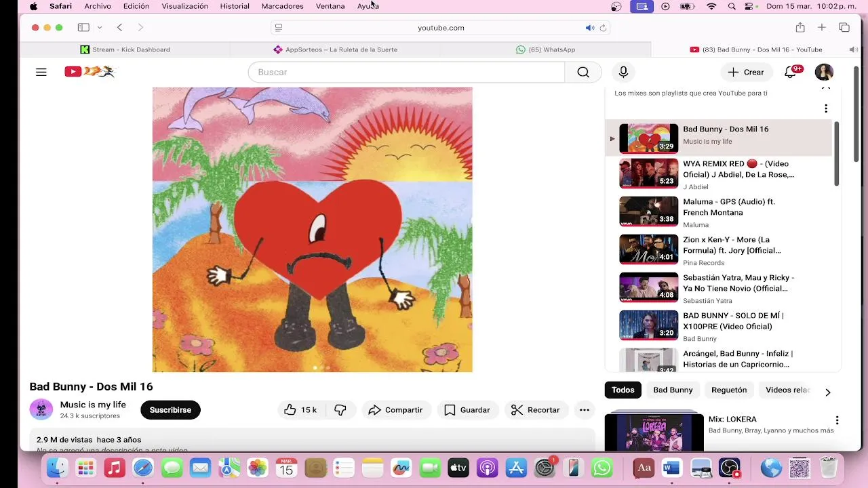The height and width of the screenshot is (488, 868).
Task: Click the Crear button
Action: coord(746,72)
